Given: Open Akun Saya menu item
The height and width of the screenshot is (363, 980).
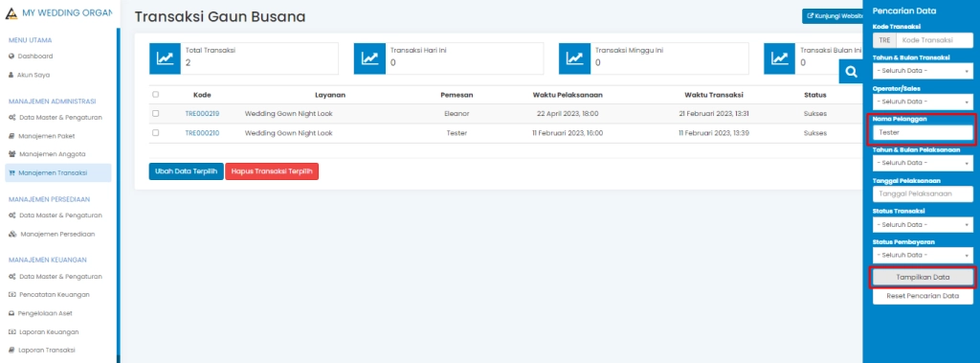Looking at the screenshot, I should click(x=58, y=75).
